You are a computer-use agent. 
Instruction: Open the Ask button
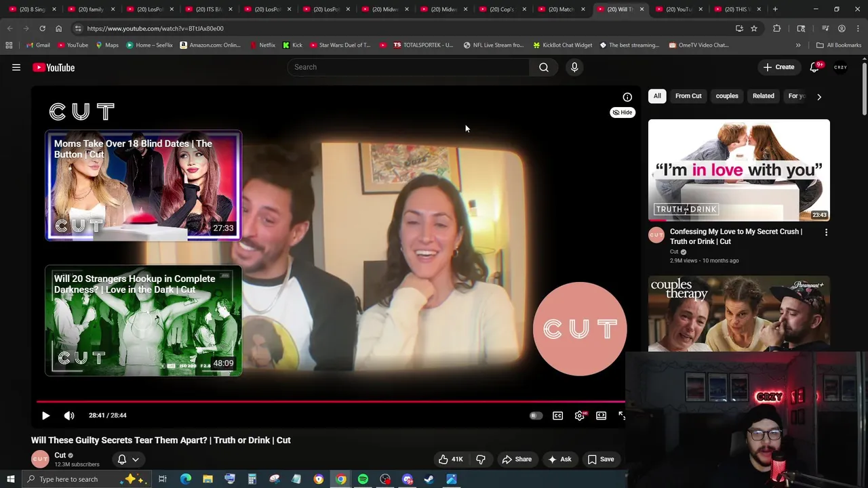(x=559, y=459)
